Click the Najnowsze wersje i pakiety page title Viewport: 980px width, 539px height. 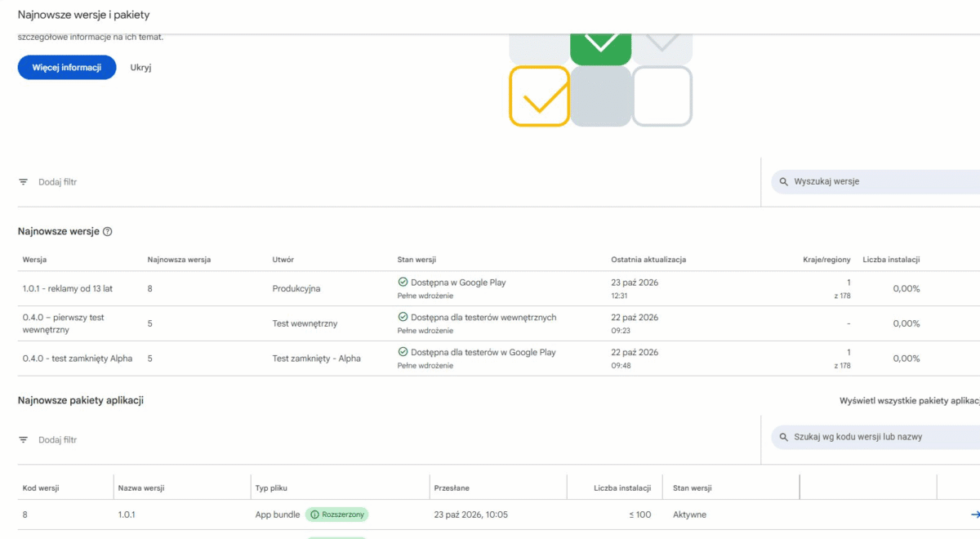click(84, 15)
